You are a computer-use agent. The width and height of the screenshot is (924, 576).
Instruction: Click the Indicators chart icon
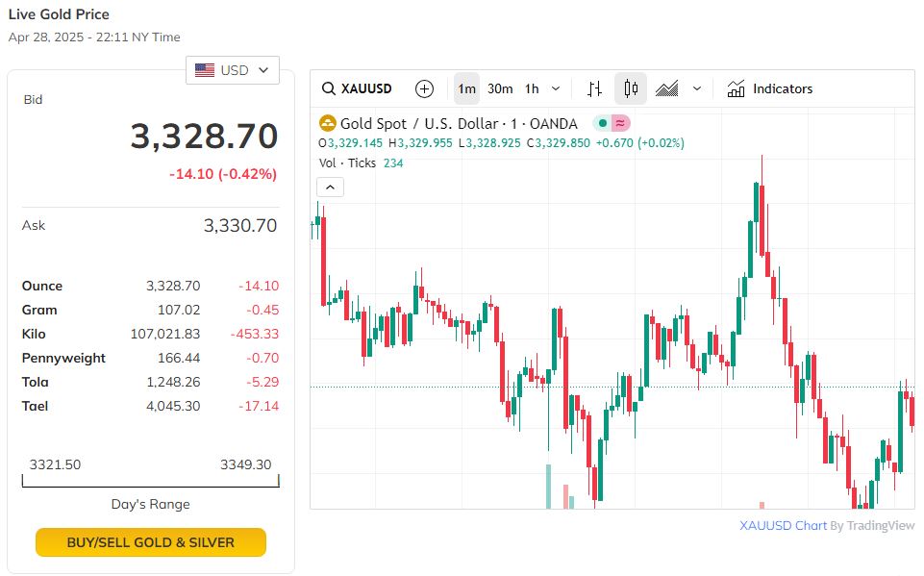pos(737,88)
